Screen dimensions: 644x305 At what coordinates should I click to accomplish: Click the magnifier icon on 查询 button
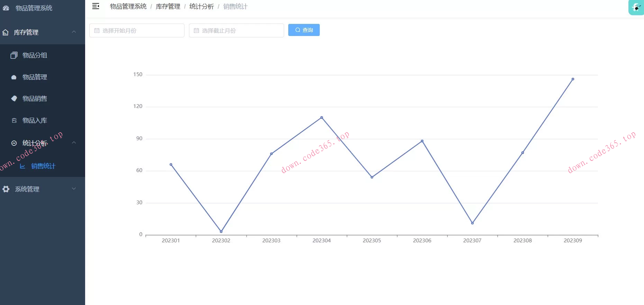coord(298,30)
